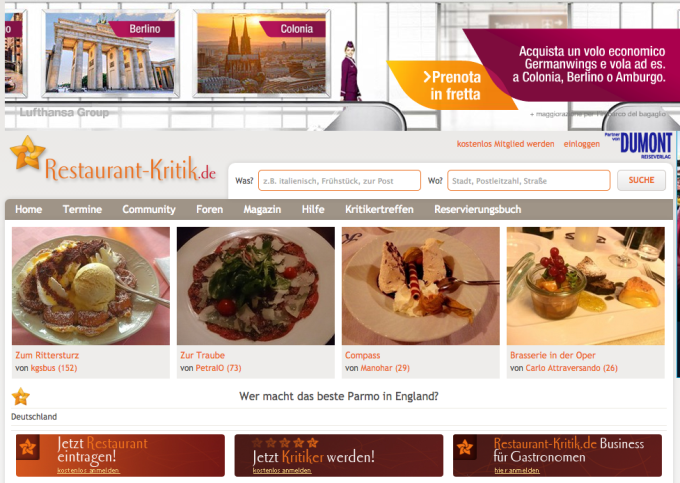Click the einloggen link

582,144
